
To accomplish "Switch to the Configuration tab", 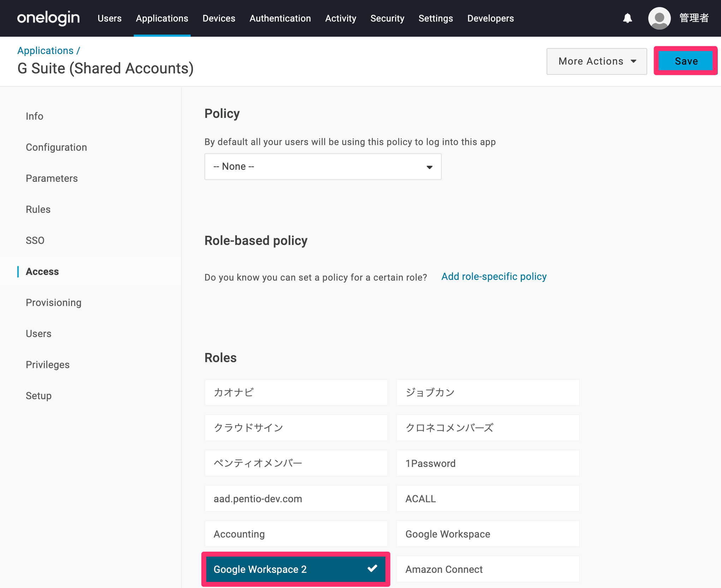I will pyautogui.click(x=56, y=147).
